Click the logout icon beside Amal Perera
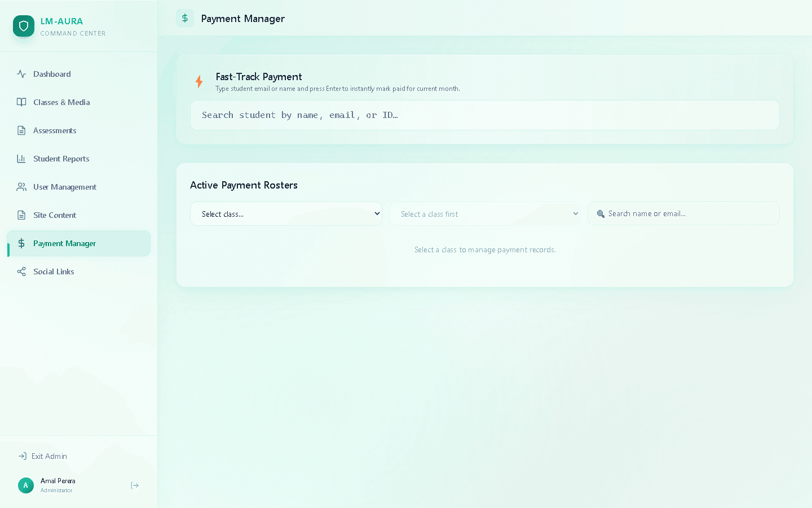This screenshot has width=812, height=508. tap(135, 485)
